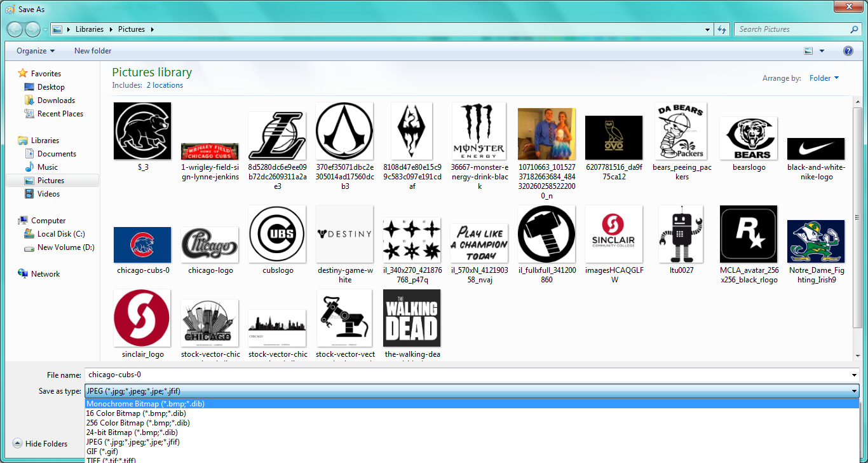Open the recent pages arrow beside Forward
This screenshot has height=463, width=868.
coord(45,30)
